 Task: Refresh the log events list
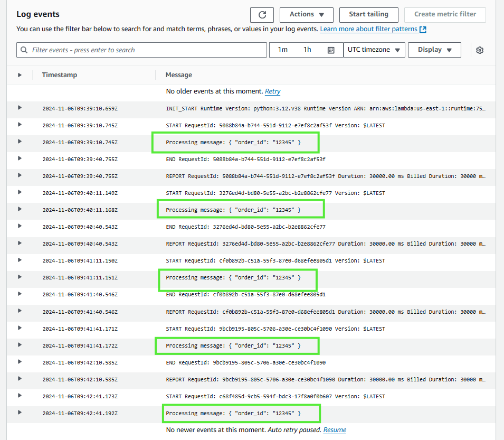pyautogui.click(x=262, y=15)
